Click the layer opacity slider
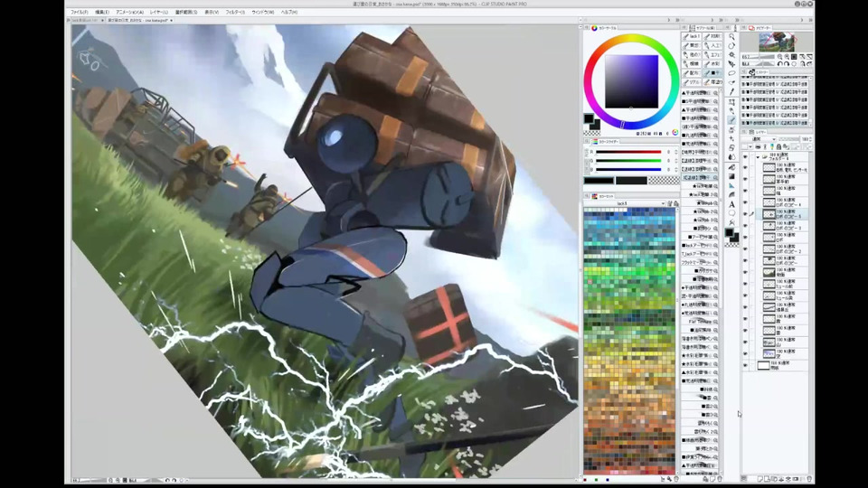This screenshot has width=868, height=488. point(789,139)
